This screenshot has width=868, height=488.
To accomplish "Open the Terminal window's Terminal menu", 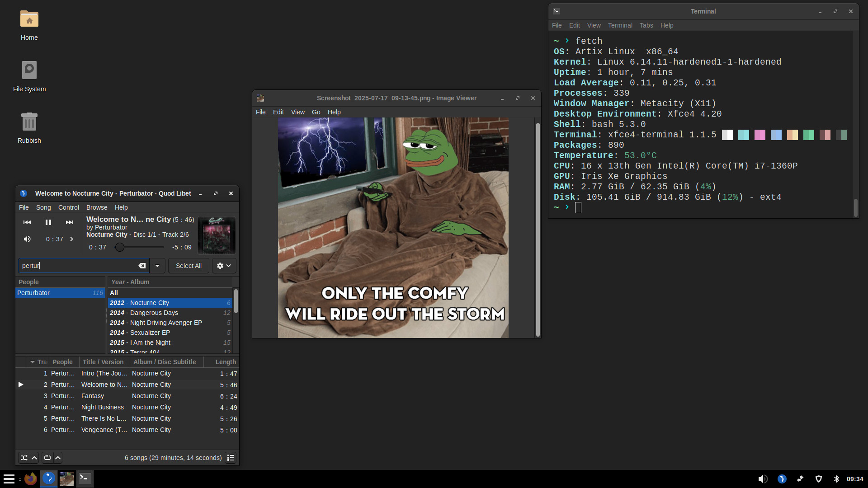I will [x=620, y=25].
